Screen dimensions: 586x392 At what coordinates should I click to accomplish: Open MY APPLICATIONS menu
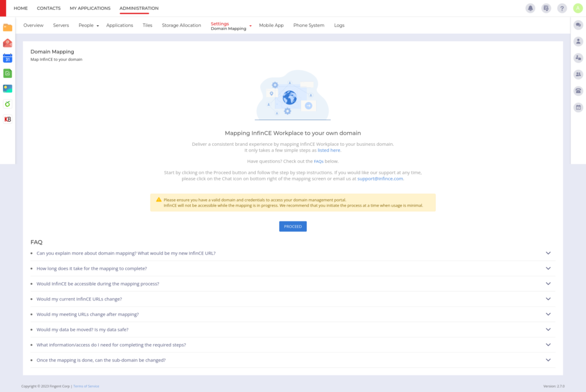click(90, 8)
